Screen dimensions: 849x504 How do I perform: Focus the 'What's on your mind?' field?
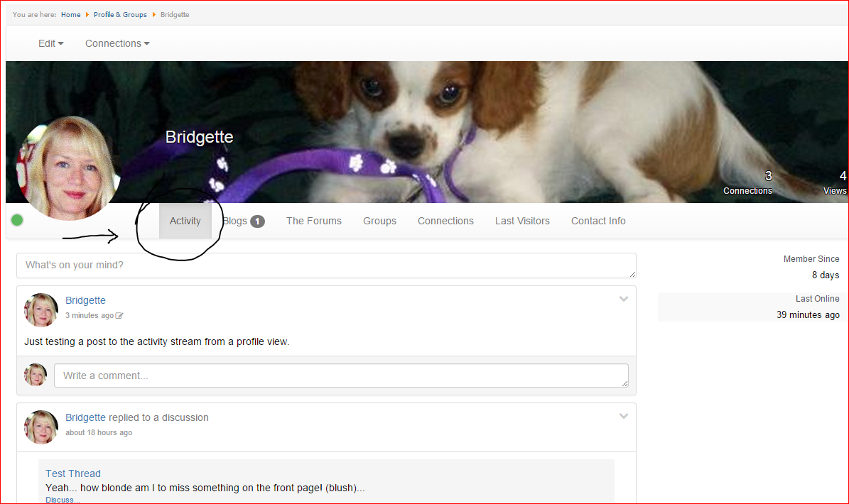327,265
